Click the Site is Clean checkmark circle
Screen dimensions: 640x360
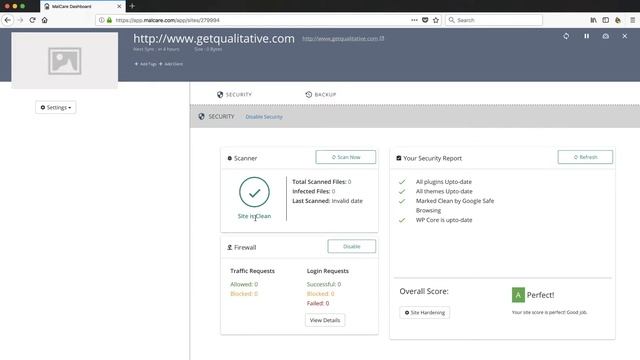coord(254,192)
